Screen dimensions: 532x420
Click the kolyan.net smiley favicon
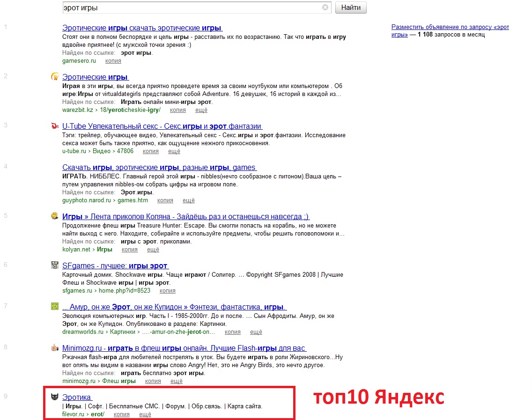click(x=55, y=216)
